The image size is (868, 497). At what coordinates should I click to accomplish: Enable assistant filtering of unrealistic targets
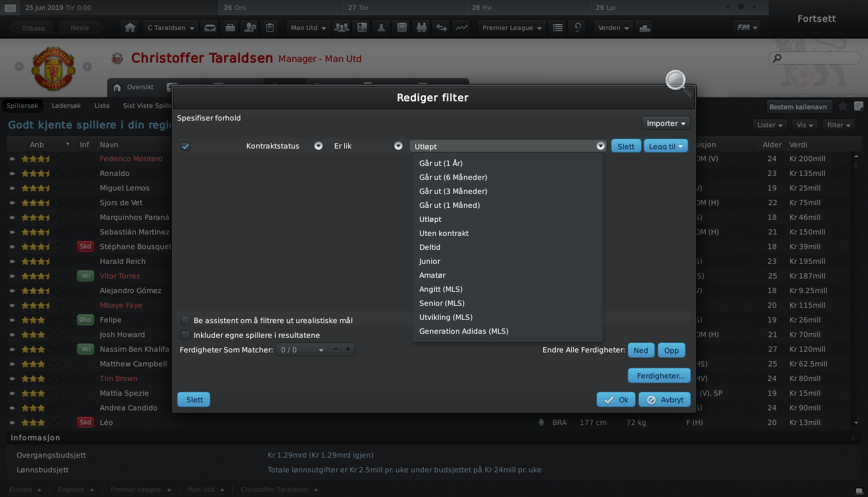click(186, 320)
